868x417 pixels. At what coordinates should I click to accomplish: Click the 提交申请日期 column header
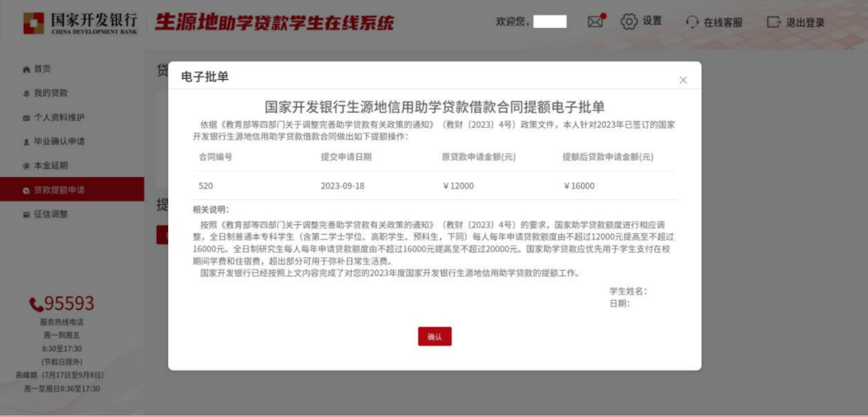tap(346, 157)
